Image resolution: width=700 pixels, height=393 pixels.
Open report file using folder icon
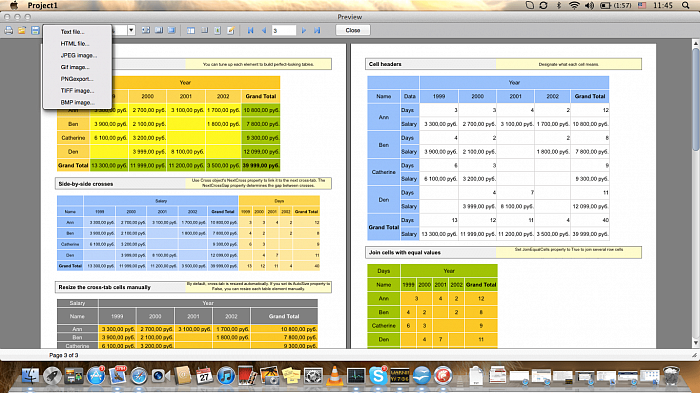pos(22,30)
